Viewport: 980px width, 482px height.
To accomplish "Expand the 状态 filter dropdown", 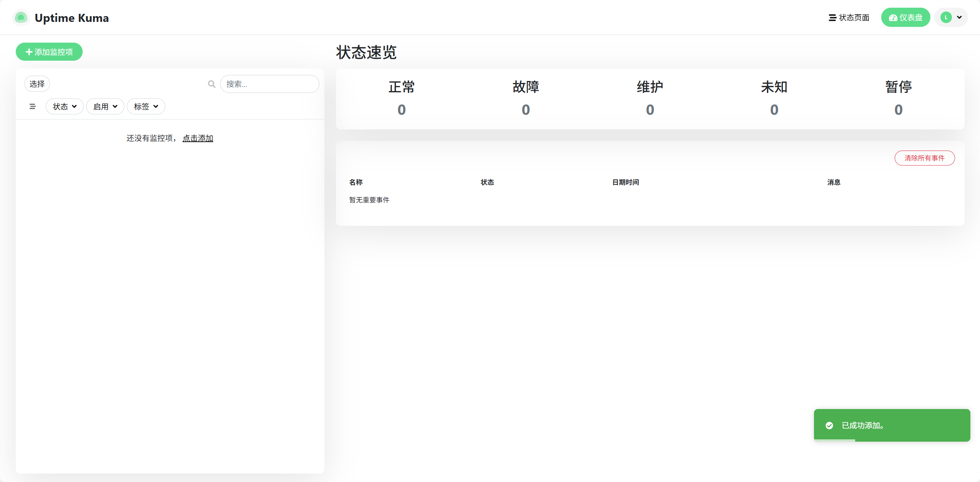I will [x=65, y=106].
